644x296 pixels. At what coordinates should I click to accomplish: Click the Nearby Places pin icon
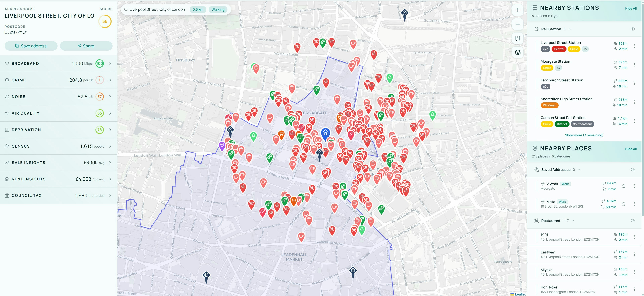[x=535, y=148]
